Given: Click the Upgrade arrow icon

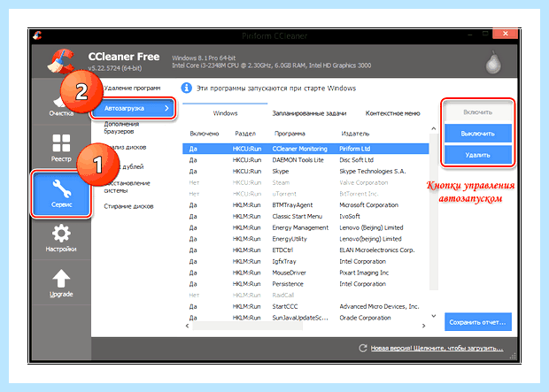Looking at the screenshot, I should pyautogui.click(x=61, y=279).
